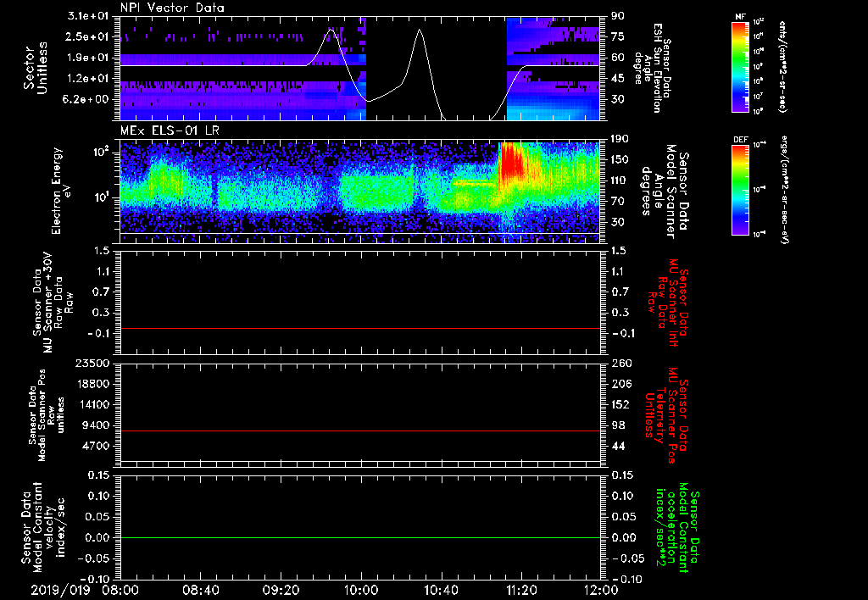Image resolution: width=868 pixels, height=600 pixels.
Task: Click the 1.9e+01 sector tick value
Action: click(88, 58)
